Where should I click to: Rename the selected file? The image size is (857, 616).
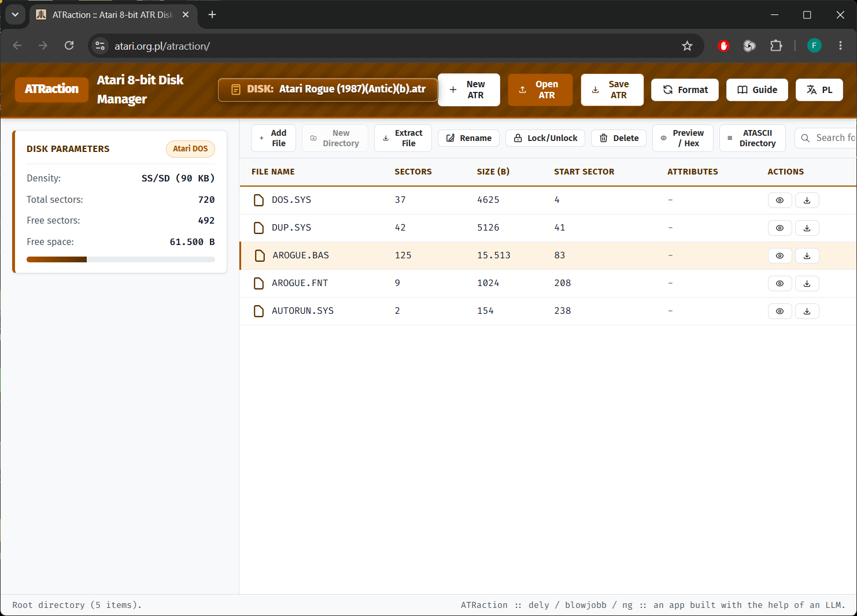(468, 138)
